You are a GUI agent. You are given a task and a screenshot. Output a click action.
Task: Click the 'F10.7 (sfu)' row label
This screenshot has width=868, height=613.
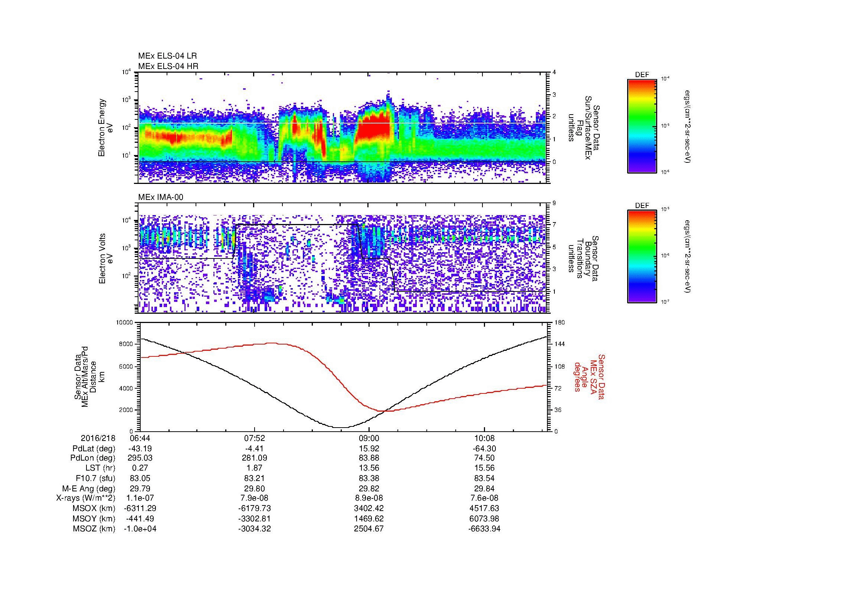(95, 478)
